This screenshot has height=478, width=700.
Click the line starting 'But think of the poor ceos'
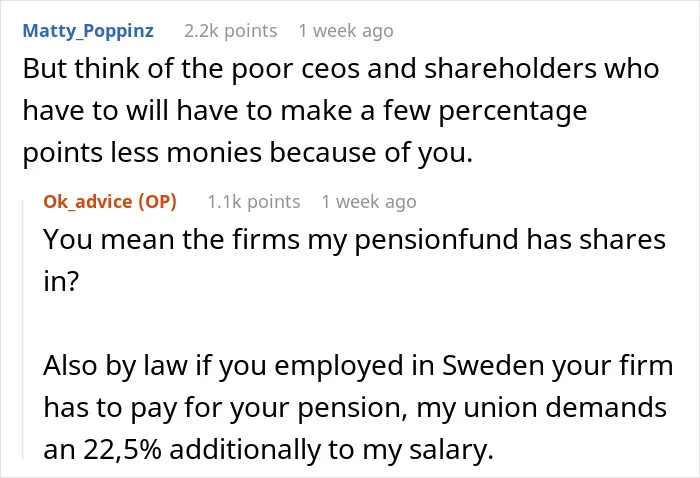click(341, 68)
